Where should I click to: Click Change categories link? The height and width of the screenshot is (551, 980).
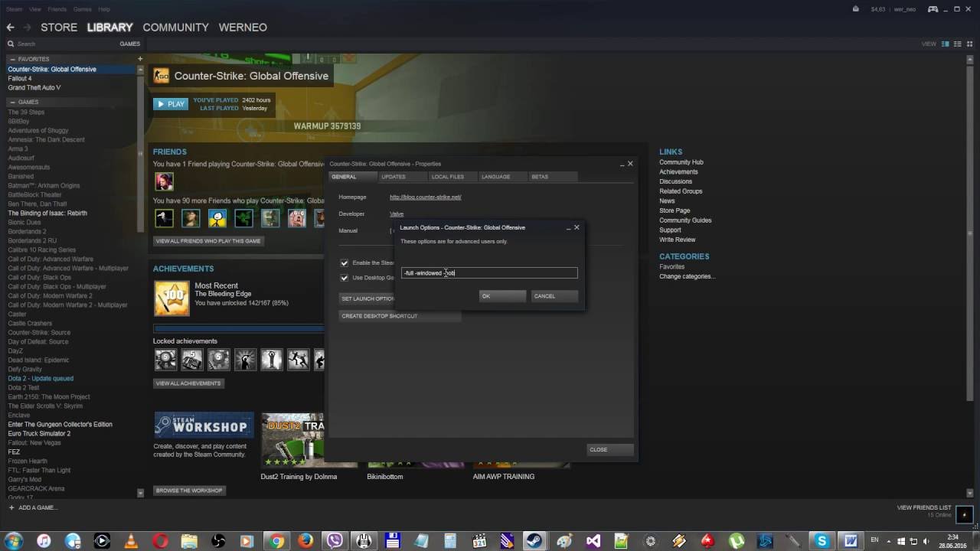click(688, 276)
